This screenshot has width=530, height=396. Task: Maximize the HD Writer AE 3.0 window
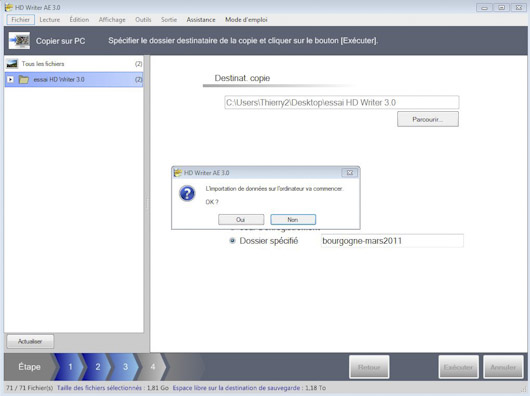coord(502,7)
